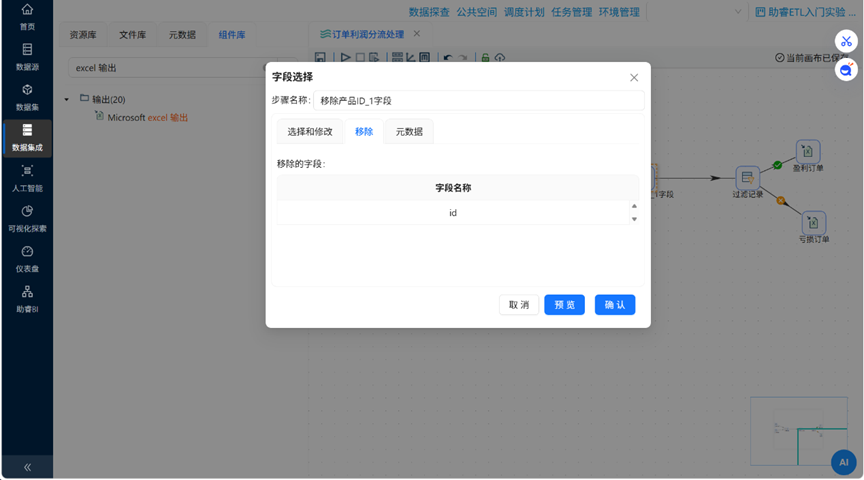The width and height of the screenshot is (864, 480).
Task: Open 环境管理 link in header
Action: click(619, 12)
